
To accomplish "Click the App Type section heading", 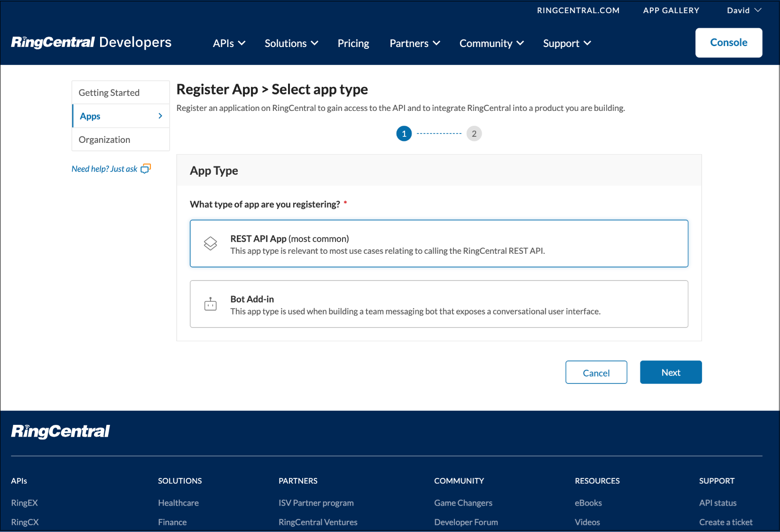I will 214,171.
